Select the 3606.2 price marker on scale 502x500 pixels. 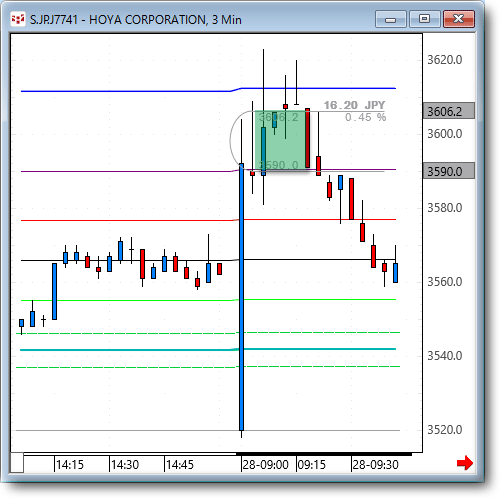point(449,111)
